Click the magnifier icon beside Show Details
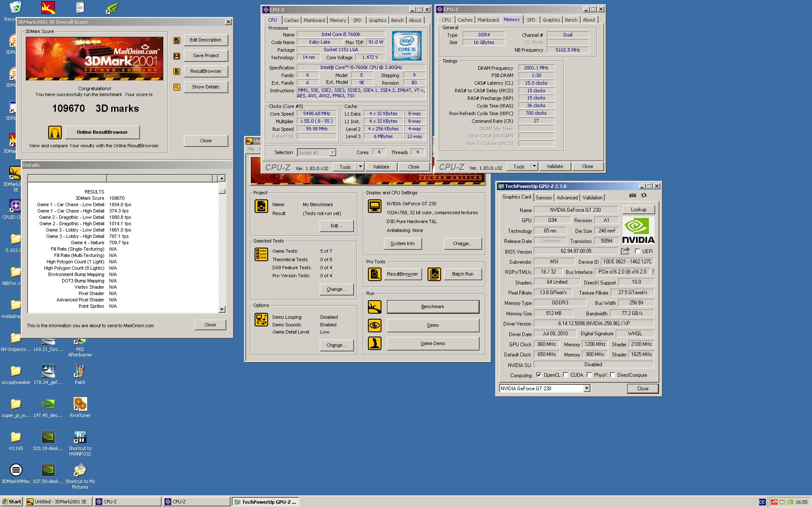812x508 pixels. [x=177, y=87]
